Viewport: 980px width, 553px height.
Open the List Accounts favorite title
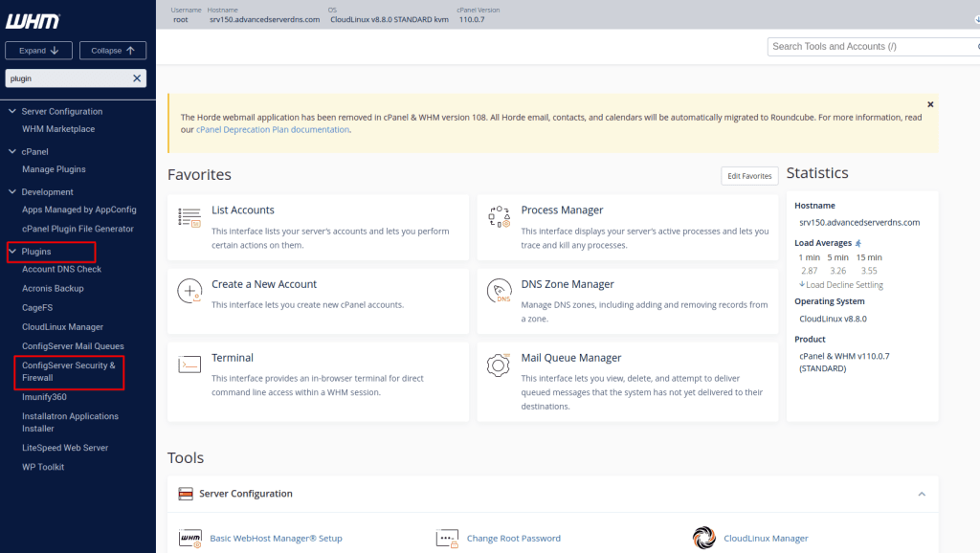[x=242, y=210]
